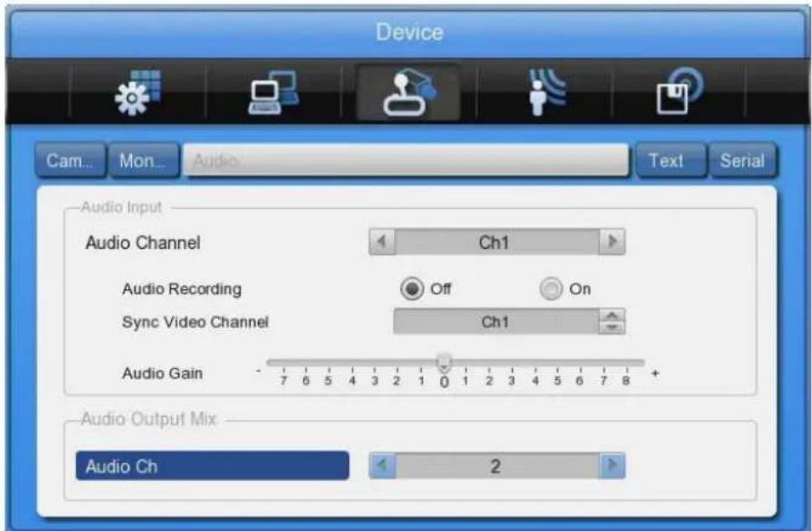Decrease Audio Output Mix channel with left arrow
812x531 pixels.
(x=382, y=466)
